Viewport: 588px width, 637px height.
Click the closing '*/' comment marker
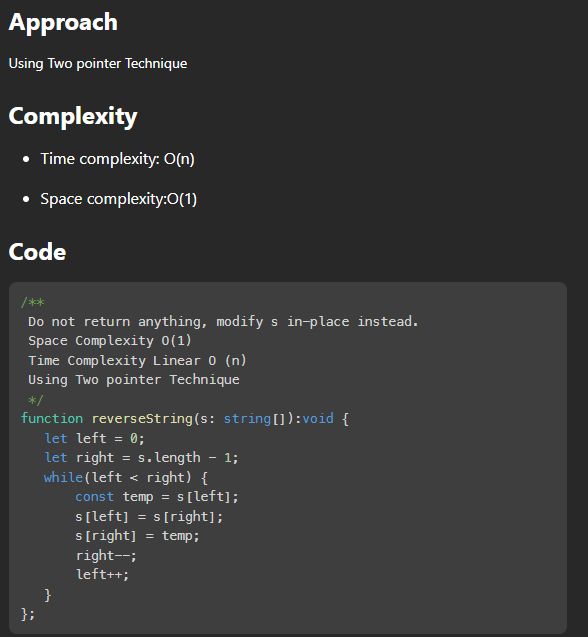[x=35, y=400]
